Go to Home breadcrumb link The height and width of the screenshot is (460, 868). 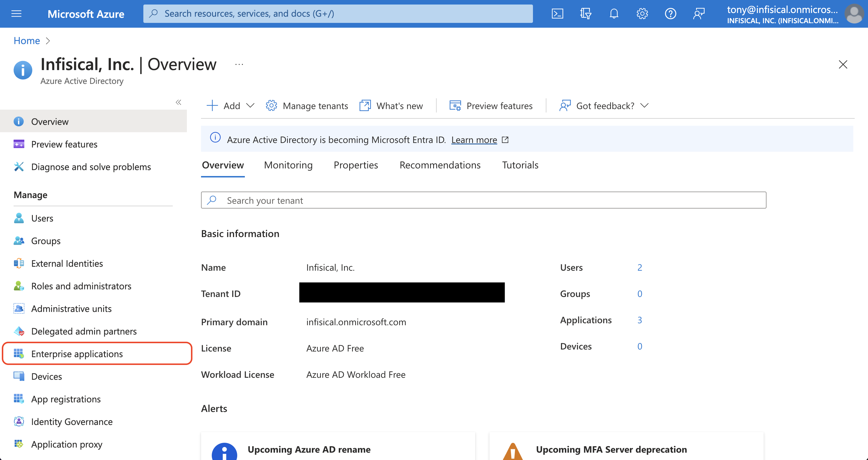(27, 41)
